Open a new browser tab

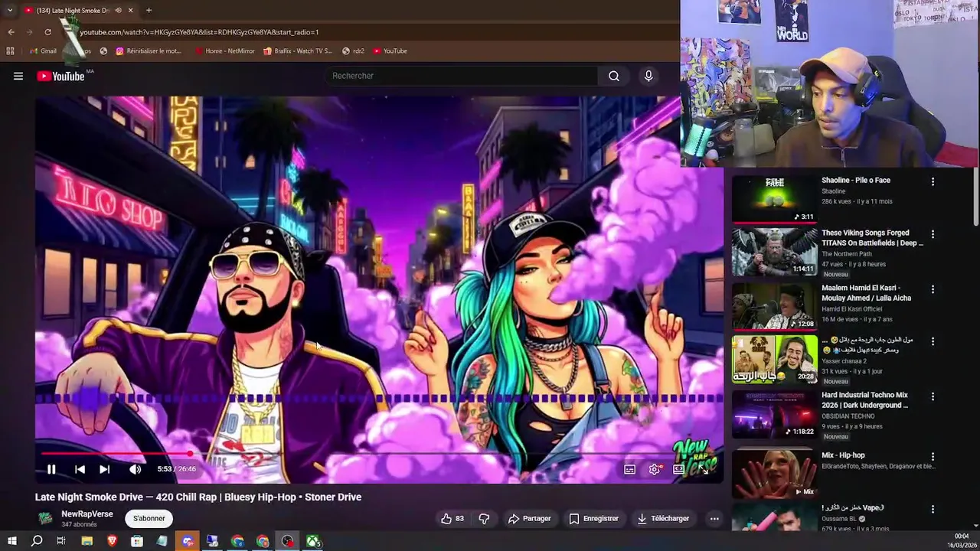[x=149, y=11]
